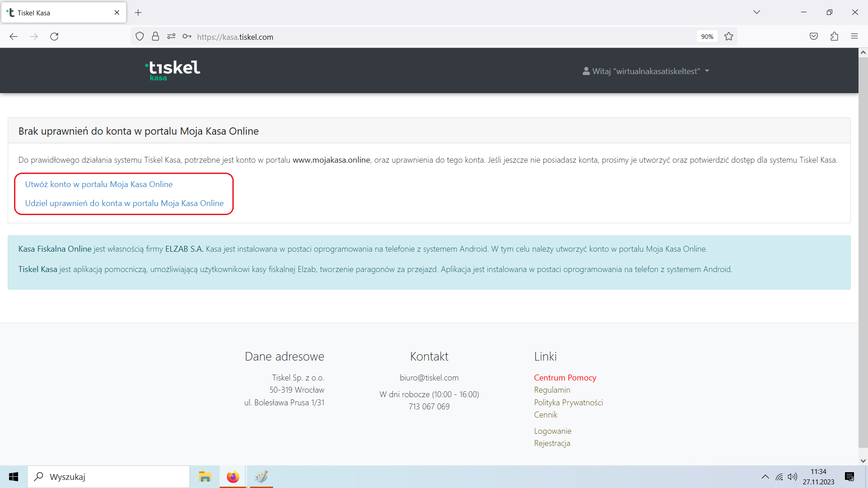The height and width of the screenshot is (488, 868).
Task: Click the Linki heading
Action: [x=545, y=357]
